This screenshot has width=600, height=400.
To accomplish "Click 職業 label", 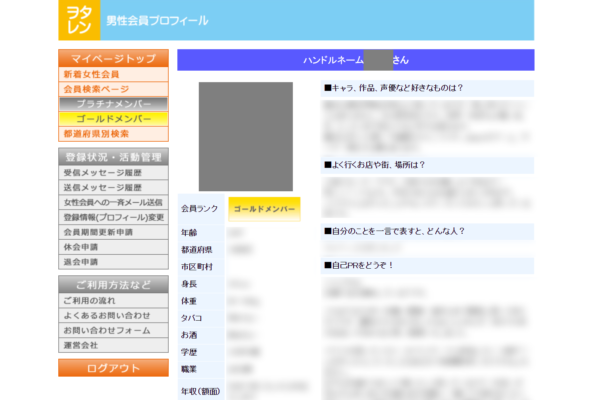I will pyautogui.click(x=189, y=369).
